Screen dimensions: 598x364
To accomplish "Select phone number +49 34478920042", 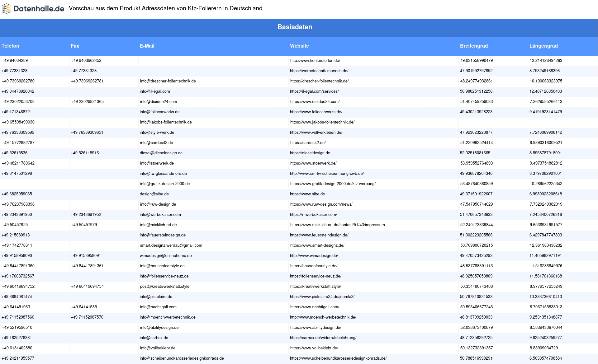I will 18,91.
